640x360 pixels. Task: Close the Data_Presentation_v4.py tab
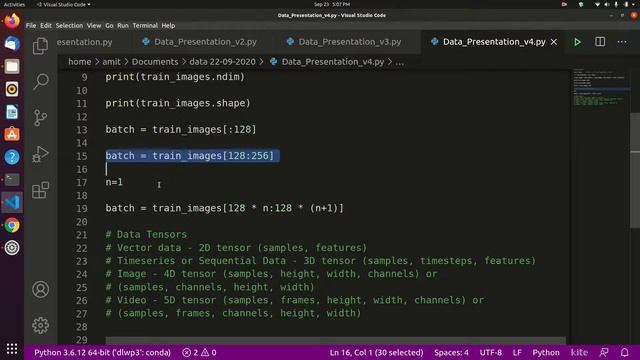coord(554,42)
